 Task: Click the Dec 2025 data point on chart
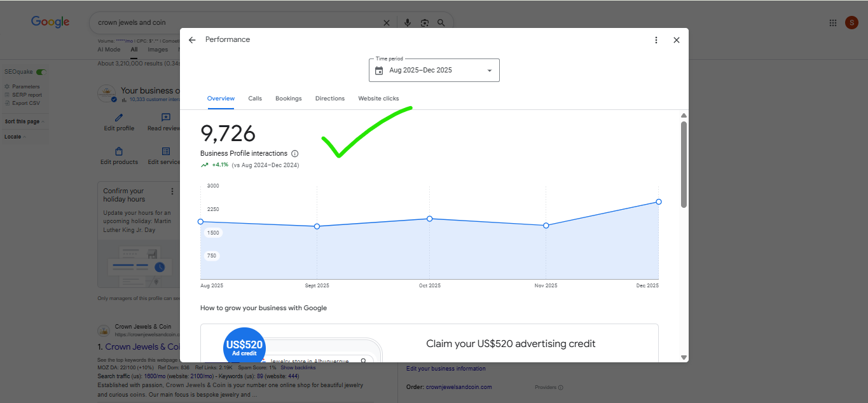[x=659, y=201]
